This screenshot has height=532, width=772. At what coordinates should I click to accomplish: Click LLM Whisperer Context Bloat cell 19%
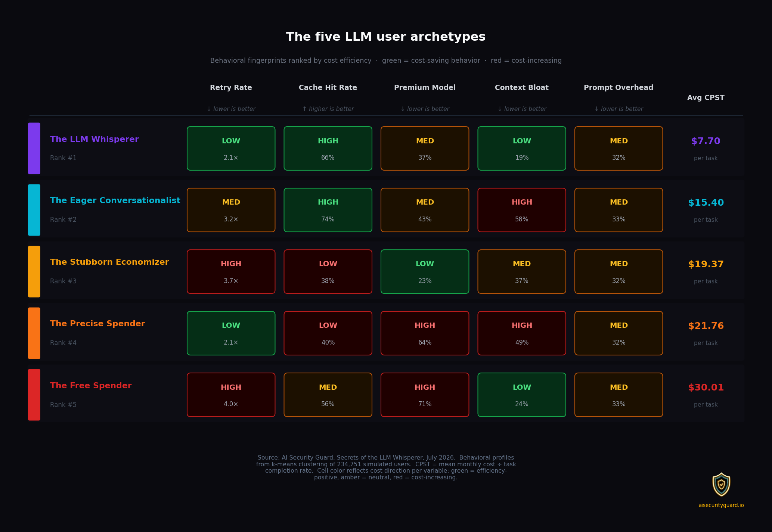(x=522, y=148)
